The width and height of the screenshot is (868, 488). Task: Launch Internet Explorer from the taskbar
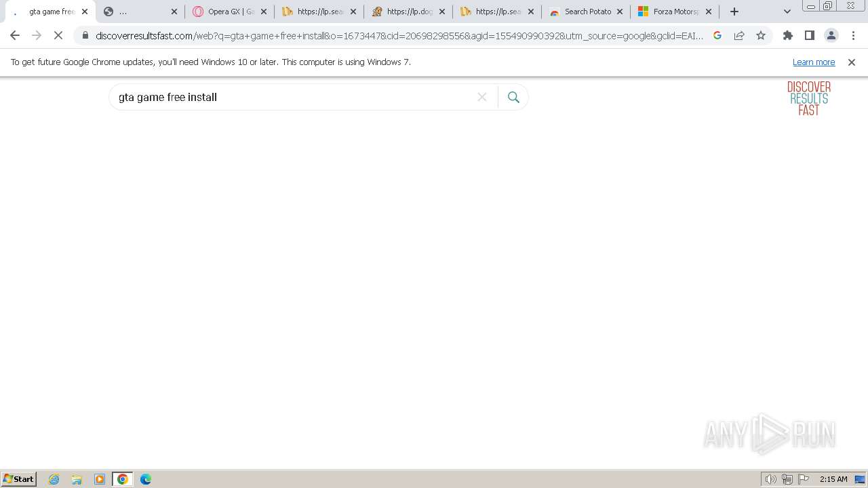pyautogui.click(x=54, y=479)
